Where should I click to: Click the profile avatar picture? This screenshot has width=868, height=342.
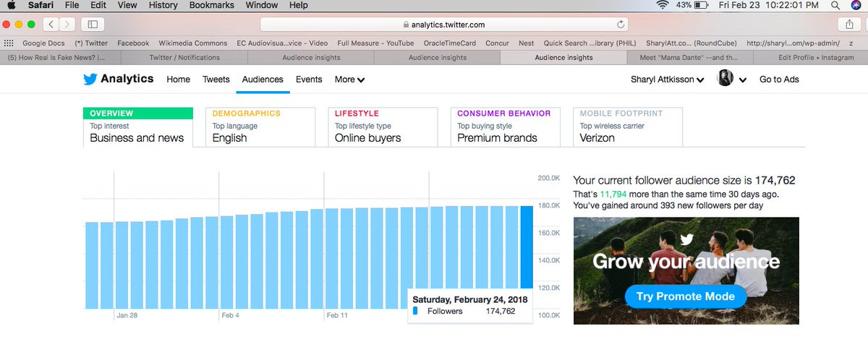point(725,79)
